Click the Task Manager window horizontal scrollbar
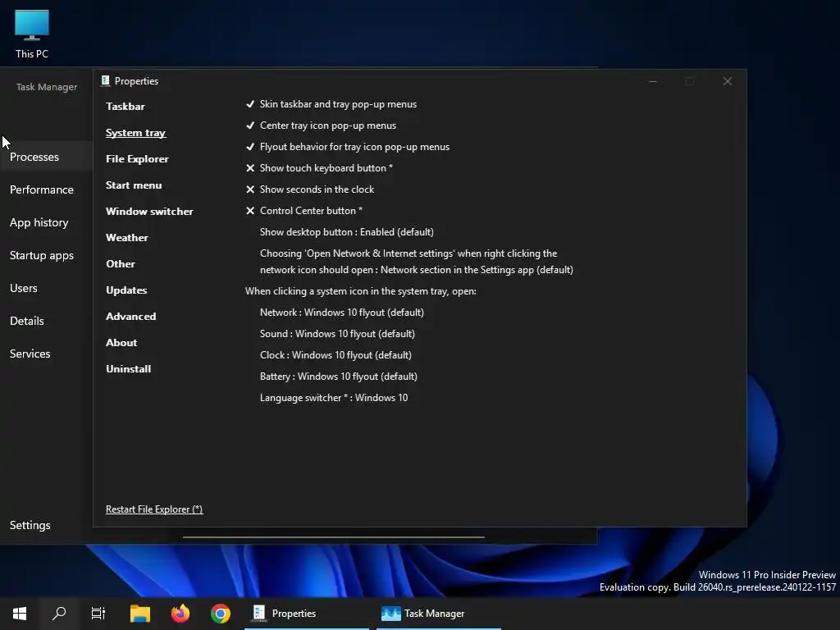This screenshot has height=630, width=840. [x=333, y=536]
